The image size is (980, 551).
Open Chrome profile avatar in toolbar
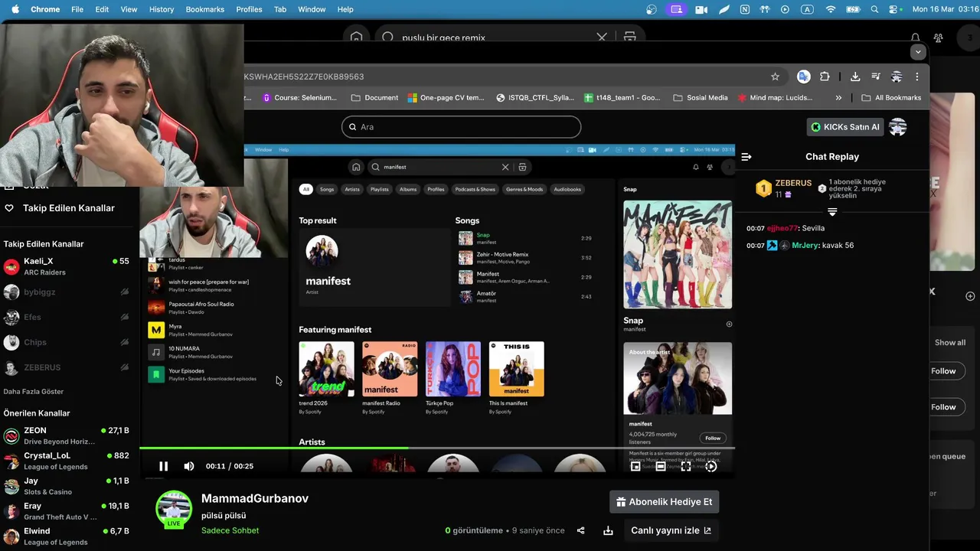(897, 77)
